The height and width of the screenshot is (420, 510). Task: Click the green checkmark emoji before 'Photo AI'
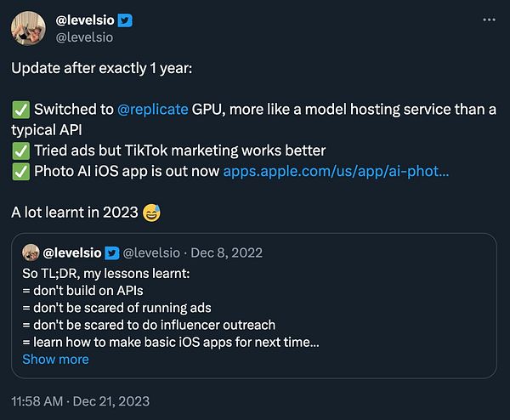pyautogui.click(x=20, y=171)
